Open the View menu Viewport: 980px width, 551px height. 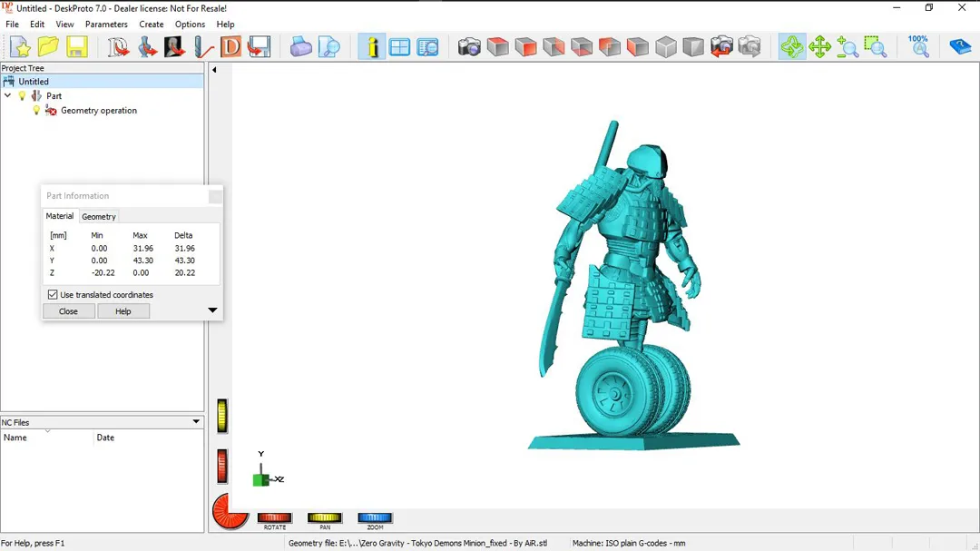pyautogui.click(x=64, y=25)
